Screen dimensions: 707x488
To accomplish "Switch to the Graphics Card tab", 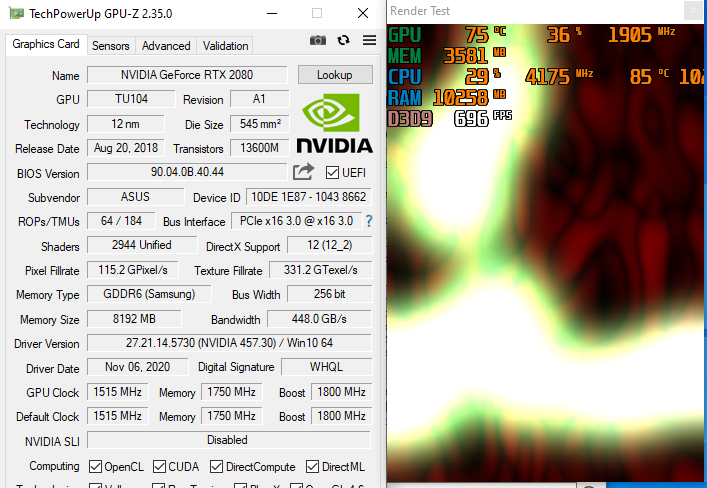I will coord(46,44).
